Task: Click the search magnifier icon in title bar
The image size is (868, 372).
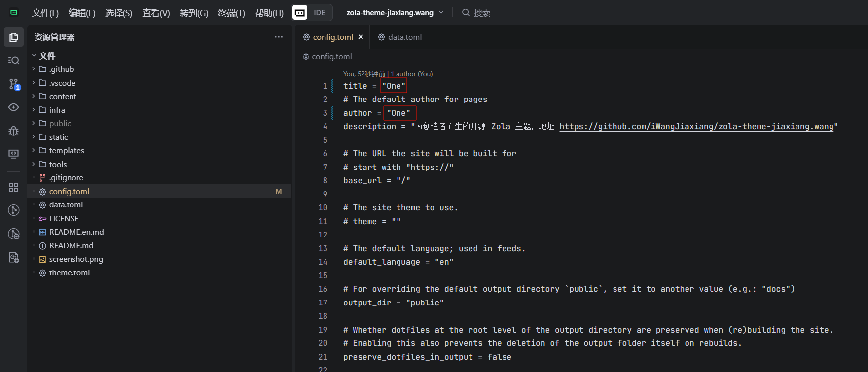Action: click(466, 12)
